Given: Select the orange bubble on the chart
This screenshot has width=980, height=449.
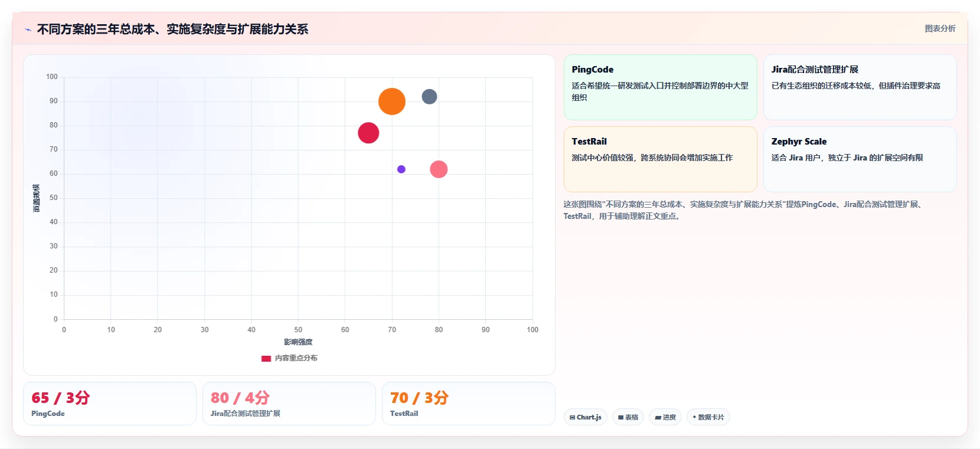Looking at the screenshot, I should point(391,101).
